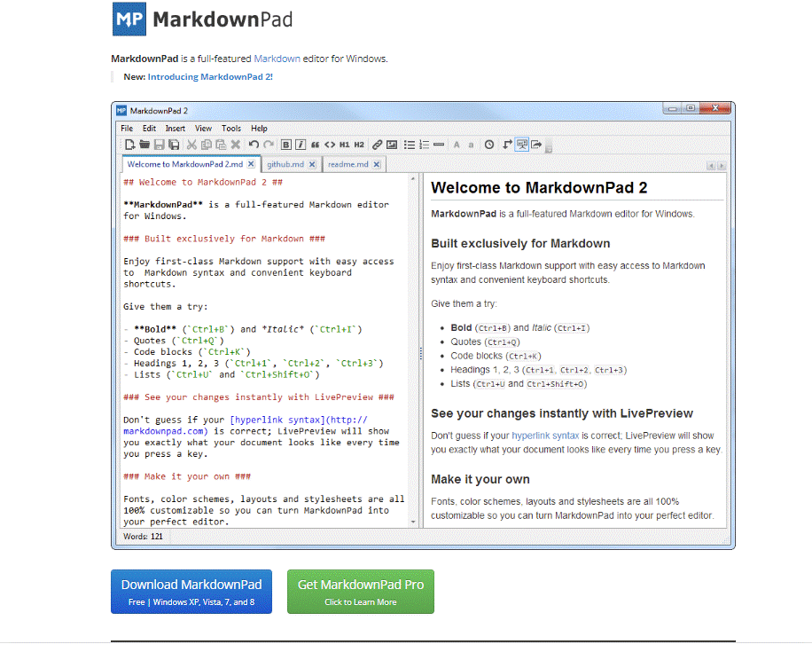The height and width of the screenshot is (652, 812).
Task: Click editor scrollbar up arrow
Action: pos(413,179)
